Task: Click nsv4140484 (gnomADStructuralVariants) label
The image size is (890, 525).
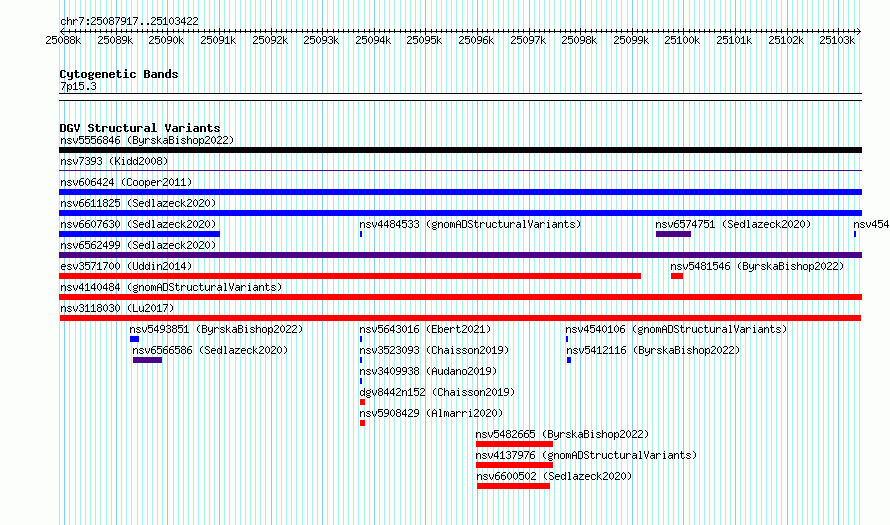Action: tap(171, 287)
